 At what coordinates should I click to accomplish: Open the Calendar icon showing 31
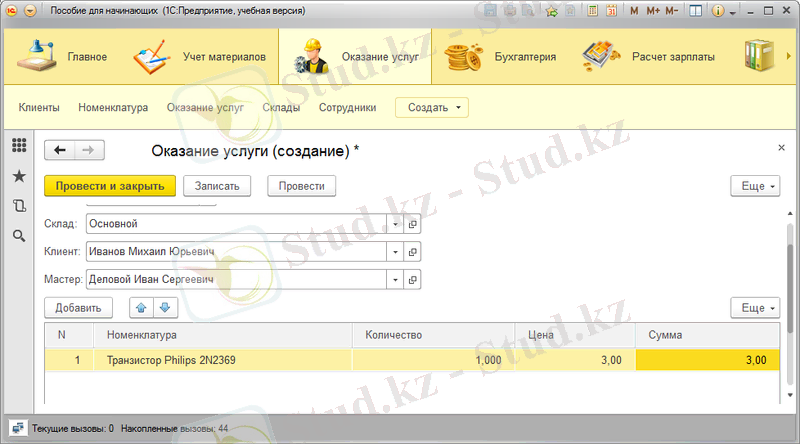click(x=611, y=11)
